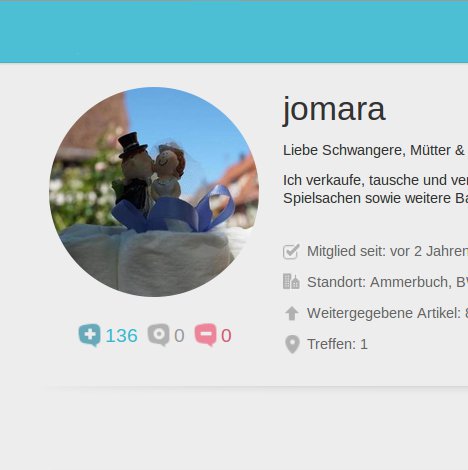Click the Liebe Schwangere greeting line
Screen dimensions: 468x470
pos(375,150)
